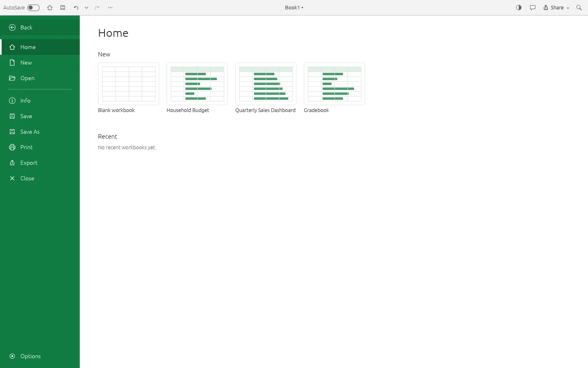Expand the undo history dropdown arrow
This screenshot has height=368, width=588.
[87, 8]
